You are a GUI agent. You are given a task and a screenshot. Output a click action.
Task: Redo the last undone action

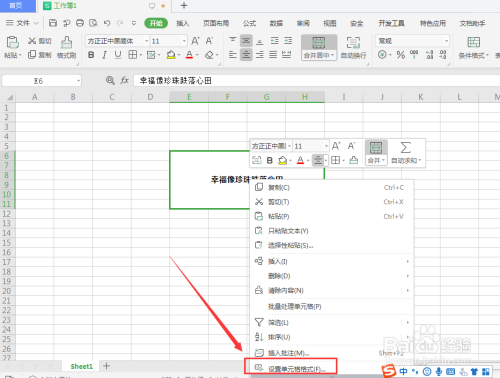120,23
